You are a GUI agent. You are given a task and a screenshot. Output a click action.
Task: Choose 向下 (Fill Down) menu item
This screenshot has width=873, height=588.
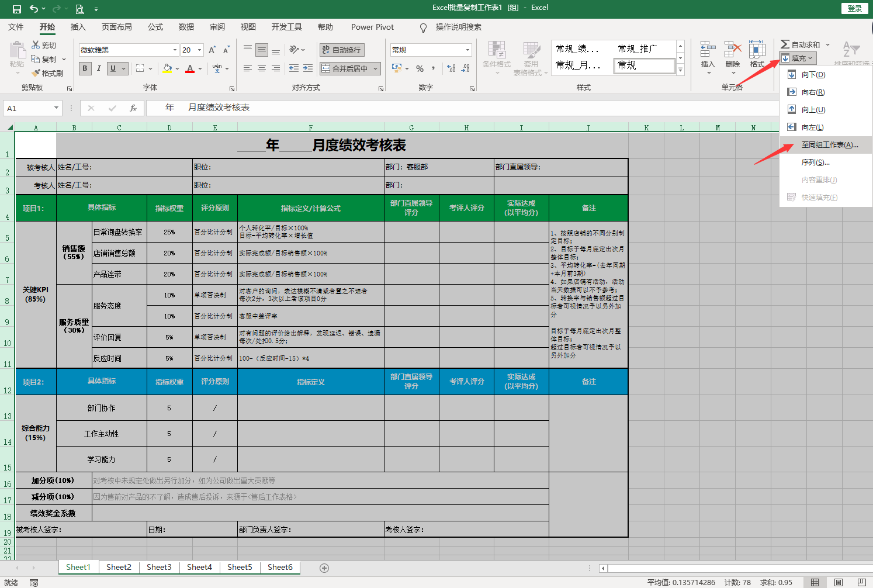pyautogui.click(x=826, y=75)
